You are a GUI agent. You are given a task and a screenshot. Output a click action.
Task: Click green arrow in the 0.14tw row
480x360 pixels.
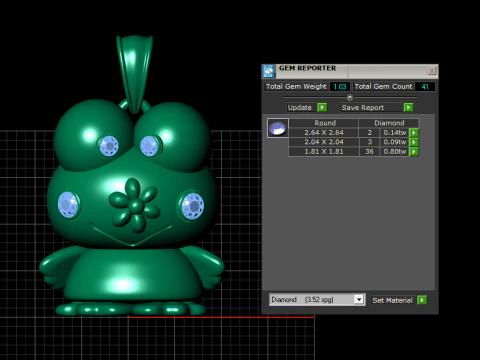[414, 133]
